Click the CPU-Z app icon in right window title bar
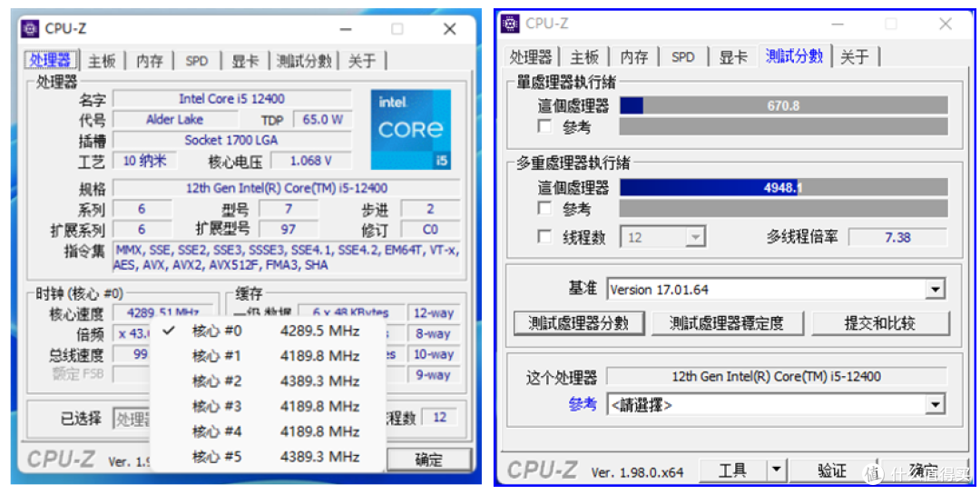This screenshot has height=495, width=980. [511, 24]
